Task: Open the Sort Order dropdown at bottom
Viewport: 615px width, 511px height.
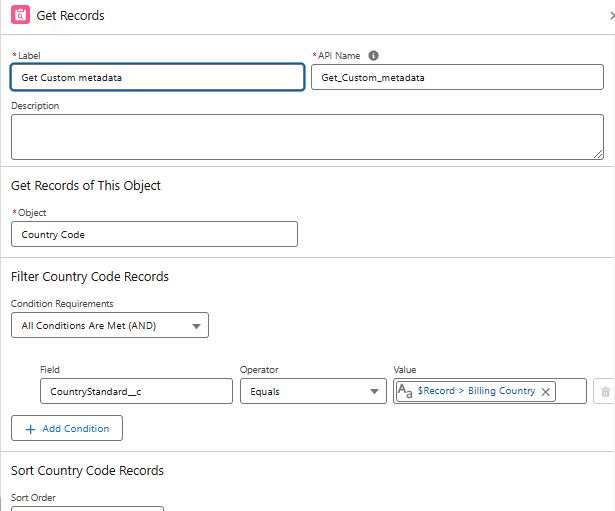Action: tap(87, 509)
